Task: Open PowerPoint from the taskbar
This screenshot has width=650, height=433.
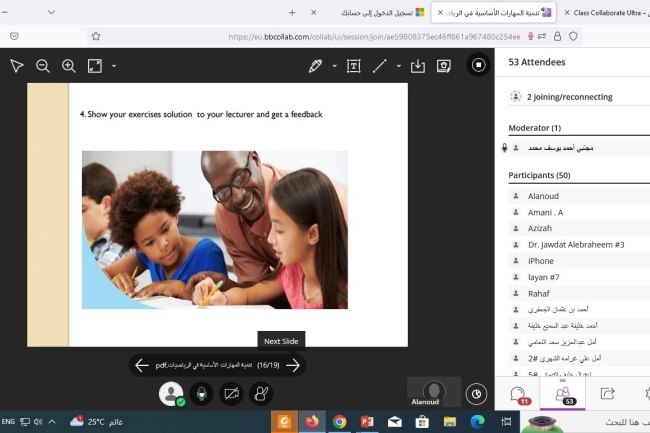Action: tap(367, 422)
